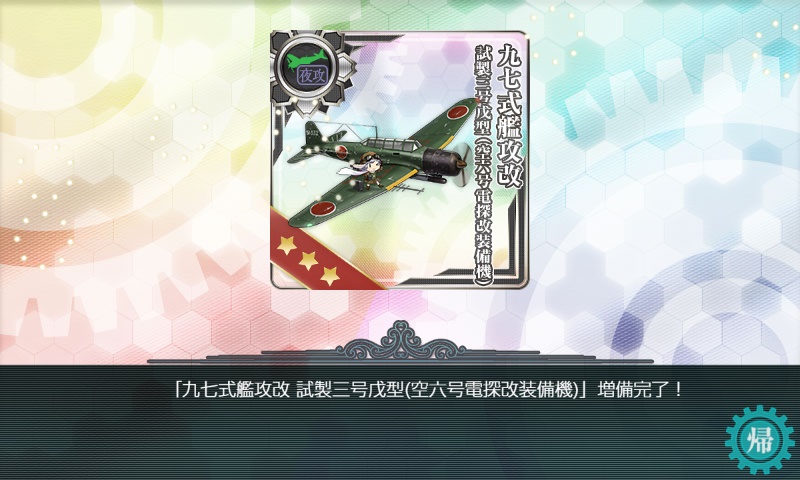Image resolution: width=800 pixels, height=480 pixels.
Task: Click the last gold star on ribbon
Action: [330, 275]
